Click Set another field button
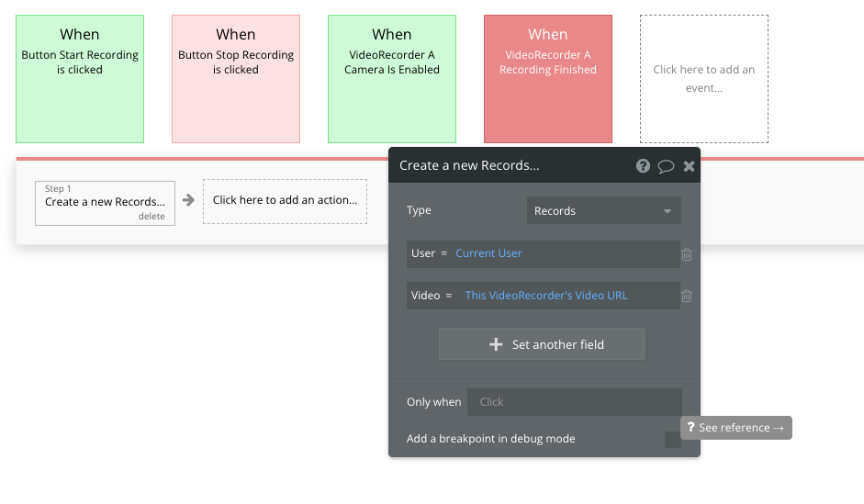 542,344
